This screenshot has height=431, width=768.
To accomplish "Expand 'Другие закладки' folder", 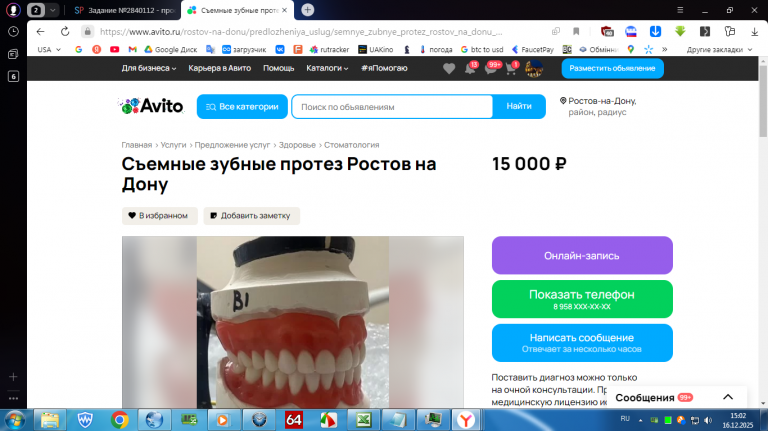I will pyautogui.click(x=719, y=49).
